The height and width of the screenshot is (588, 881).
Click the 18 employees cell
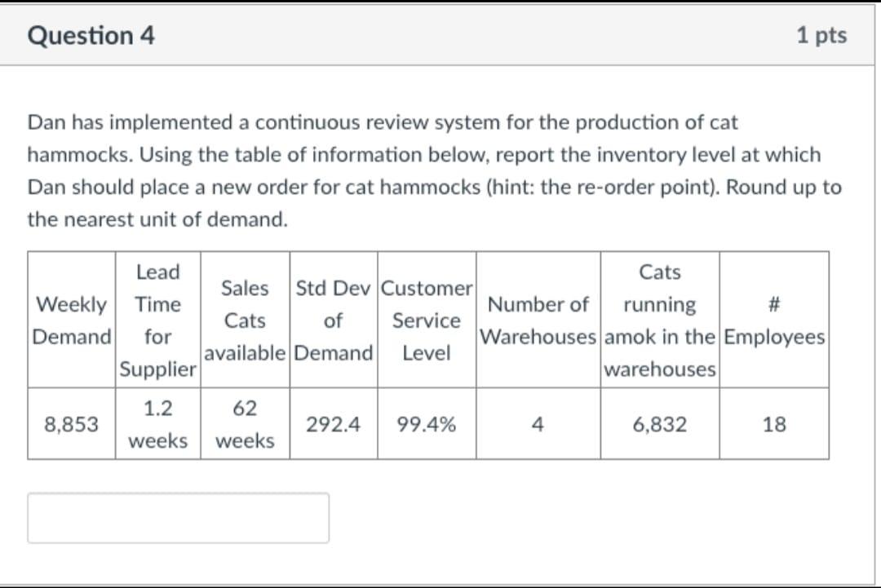coord(773,423)
